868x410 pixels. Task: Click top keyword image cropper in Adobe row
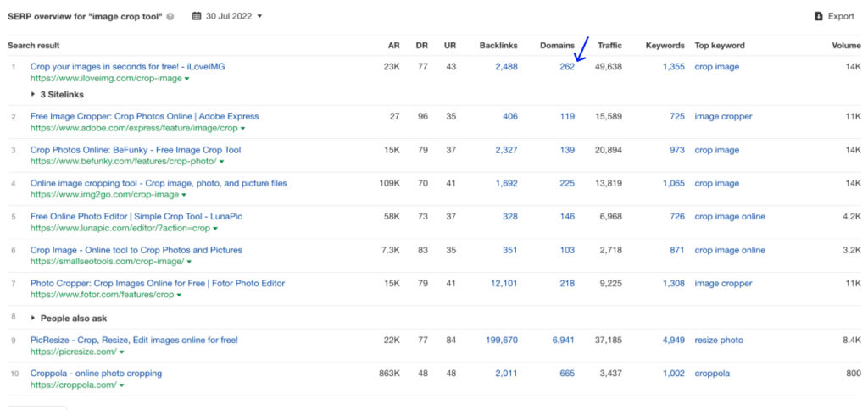coord(724,117)
